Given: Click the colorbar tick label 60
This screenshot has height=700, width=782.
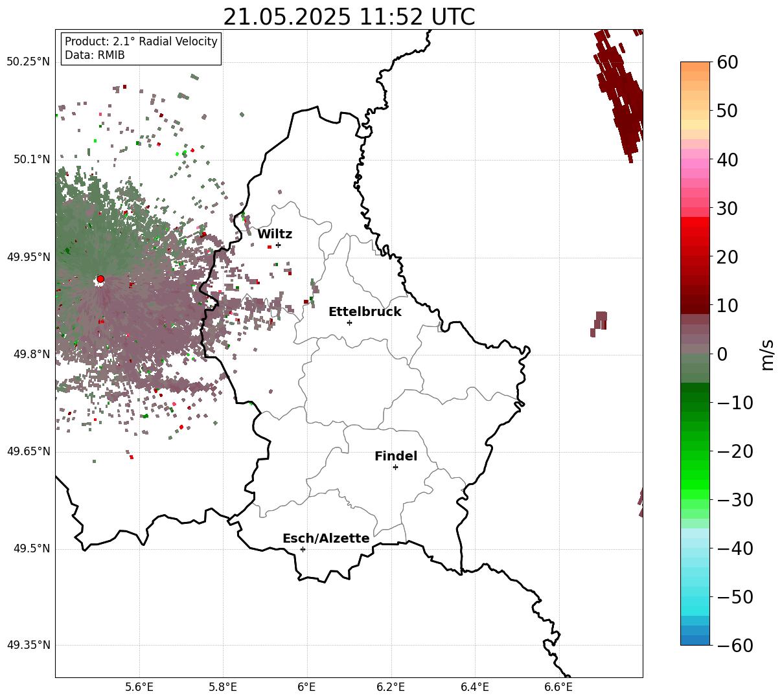Looking at the screenshot, I should point(727,62).
